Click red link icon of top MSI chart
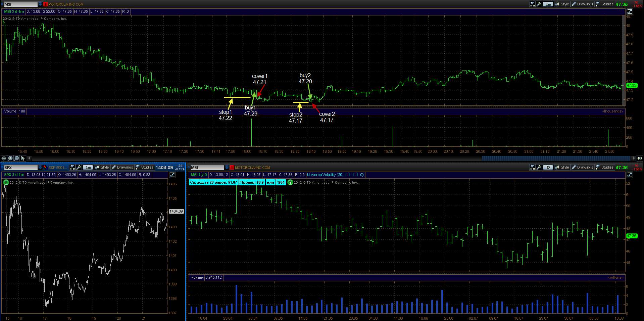Image resolution: width=644 pixels, height=321 pixels. 45,4
